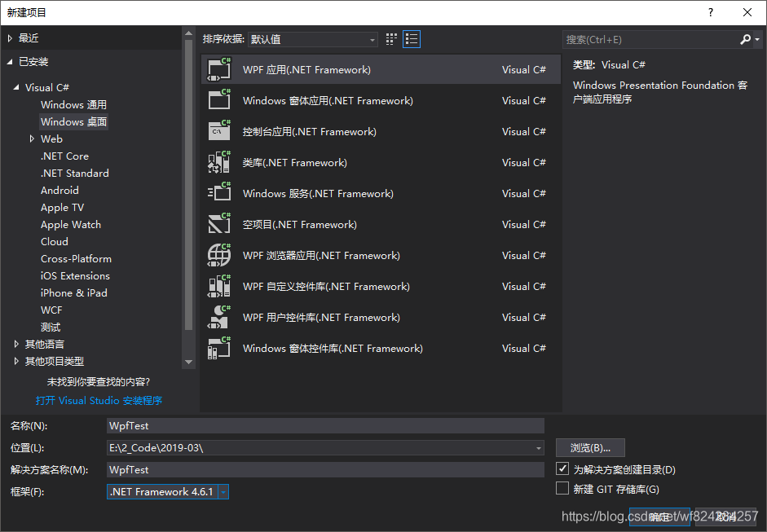This screenshot has width=767, height=532.
Task: Open the search options dropdown arrow
Action: [x=757, y=40]
